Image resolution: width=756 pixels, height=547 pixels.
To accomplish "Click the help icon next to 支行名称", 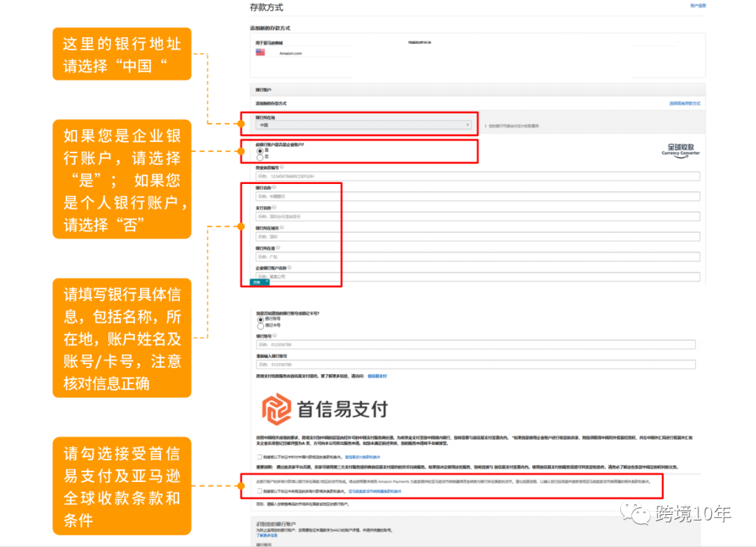I will click(x=274, y=208).
